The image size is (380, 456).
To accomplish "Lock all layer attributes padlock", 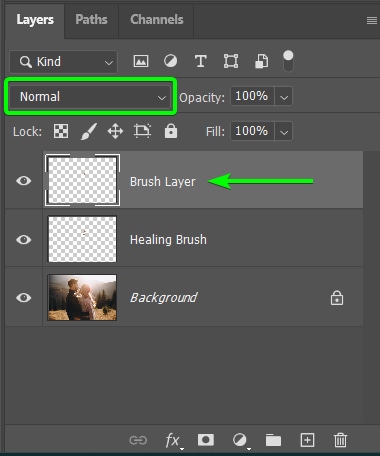I will pyautogui.click(x=171, y=131).
